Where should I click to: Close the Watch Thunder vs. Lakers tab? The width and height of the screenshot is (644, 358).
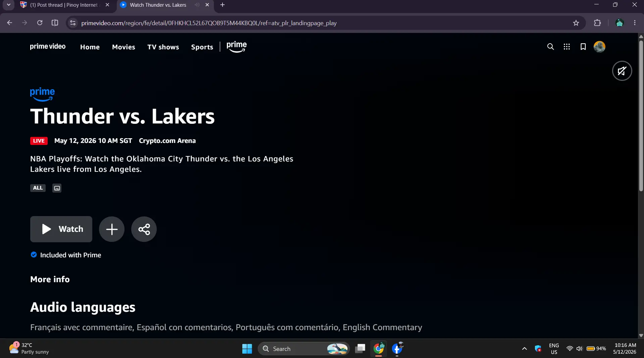pyautogui.click(x=207, y=5)
